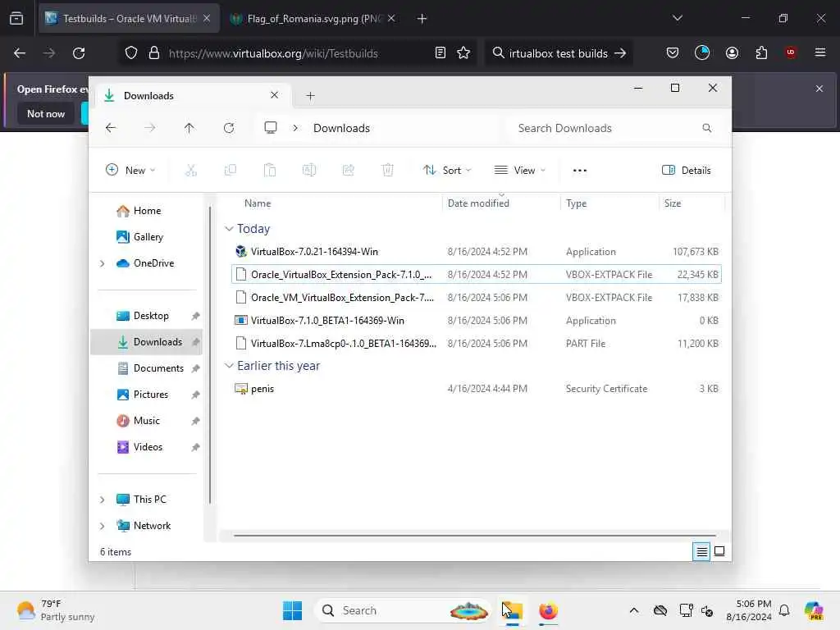Image resolution: width=840 pixels, height=630 pixels.
Task: Expand the OneDrive tree node
Action: tap(102, 263)
